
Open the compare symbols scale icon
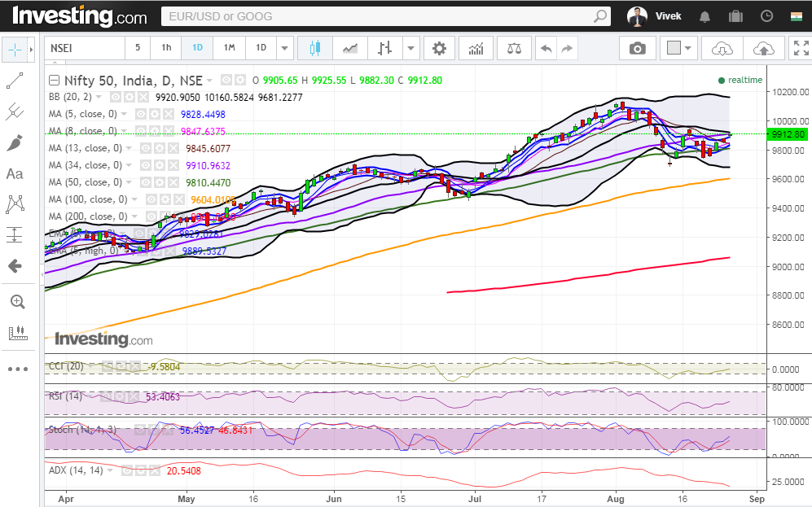coord(514,49)
